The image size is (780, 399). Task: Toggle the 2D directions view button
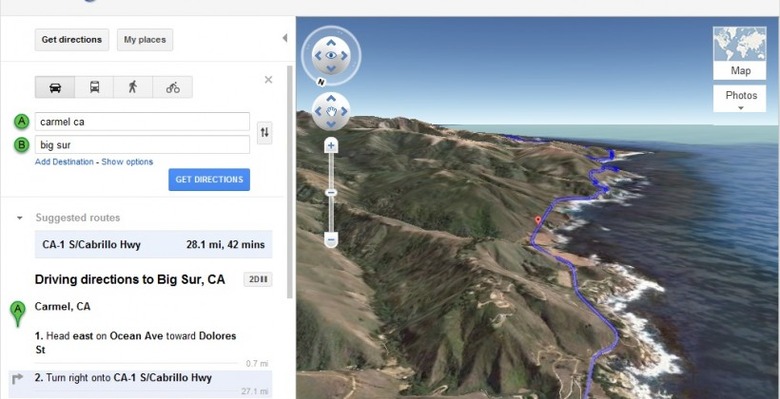tap(258, 280)
